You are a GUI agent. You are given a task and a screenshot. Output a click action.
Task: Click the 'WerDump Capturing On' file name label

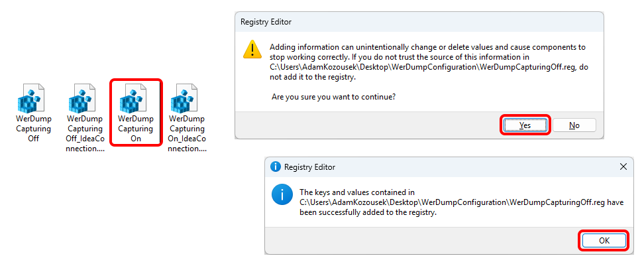(x=135, y=128)
